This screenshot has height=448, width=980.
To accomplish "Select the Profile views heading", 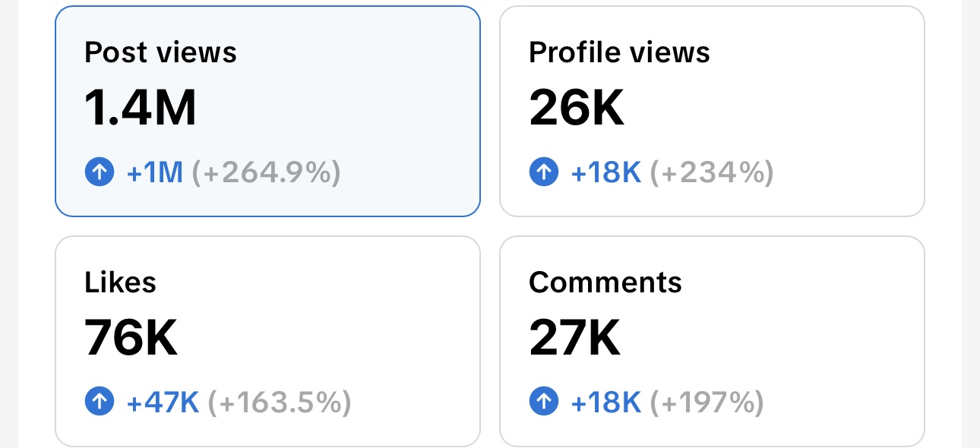I will (619, 52).
